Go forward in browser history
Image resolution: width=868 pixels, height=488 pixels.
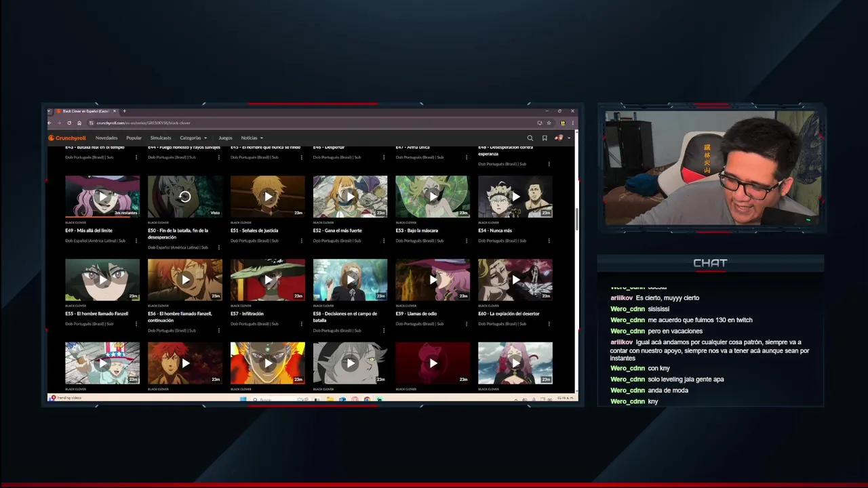[x=59, y=123]
